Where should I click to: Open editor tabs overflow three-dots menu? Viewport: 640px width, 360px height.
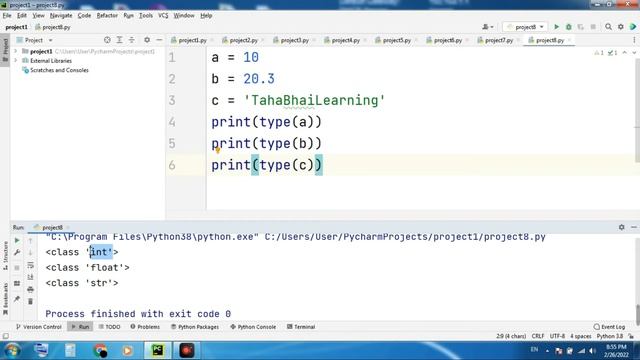634,40
